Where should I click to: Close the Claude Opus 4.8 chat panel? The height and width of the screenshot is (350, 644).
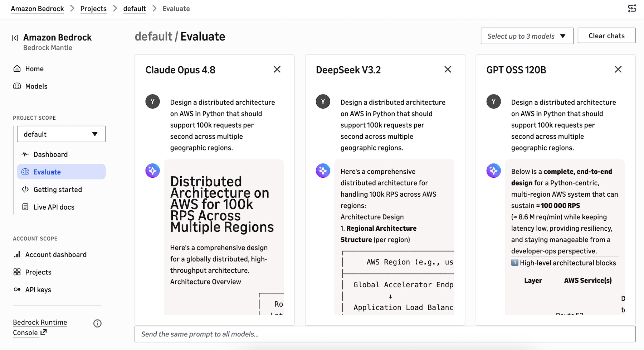(x=277, y=69)
